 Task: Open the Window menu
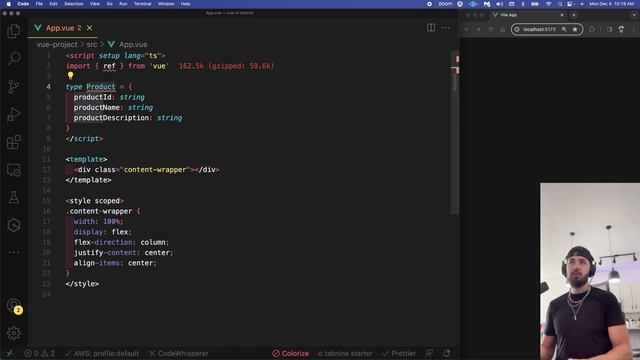pos(166,4)
